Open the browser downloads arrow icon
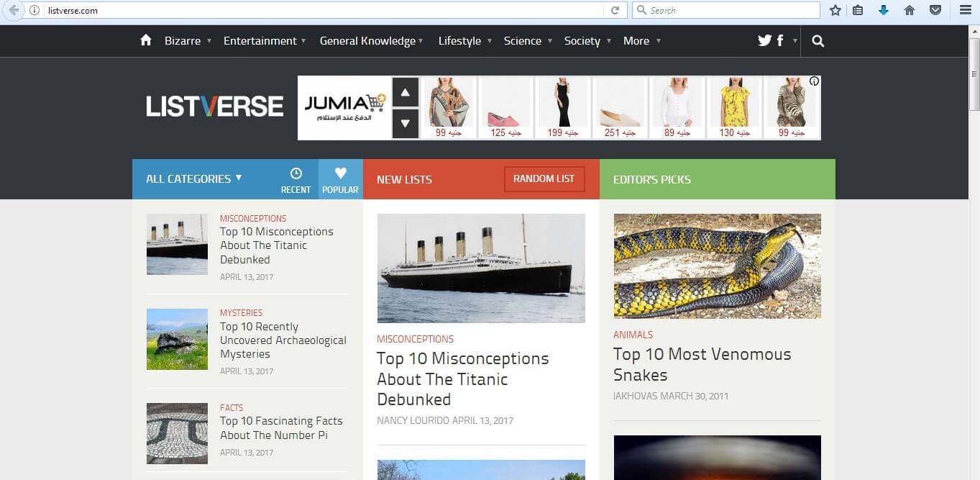Image resolution: width=980 pixels, height=480 pixels. click(x=884, y=10)
